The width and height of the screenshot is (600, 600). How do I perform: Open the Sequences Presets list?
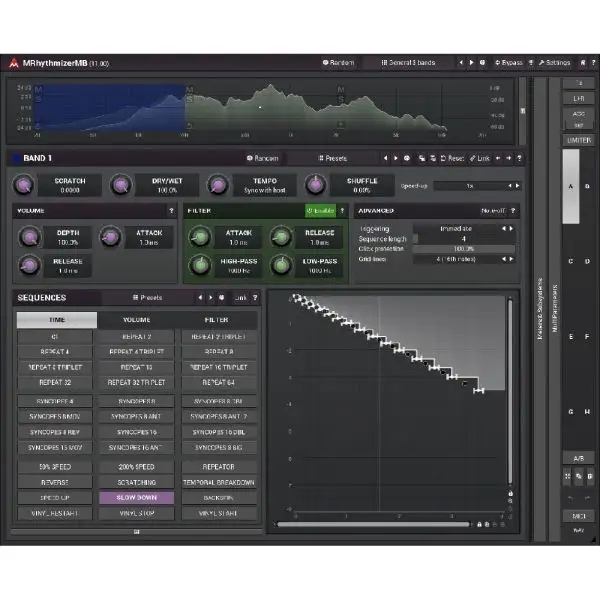(x=147, y=297)
